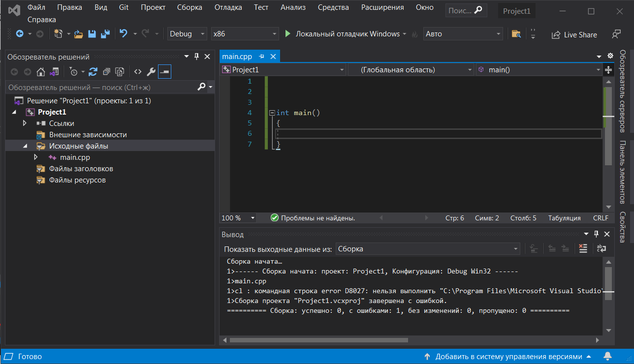
Task: Expand the main.cpp tree node arrow
Action: [35, 157]
